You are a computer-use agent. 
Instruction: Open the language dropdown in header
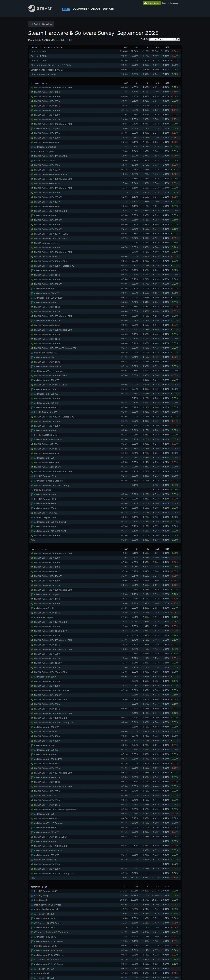click(x=175, y=3)
